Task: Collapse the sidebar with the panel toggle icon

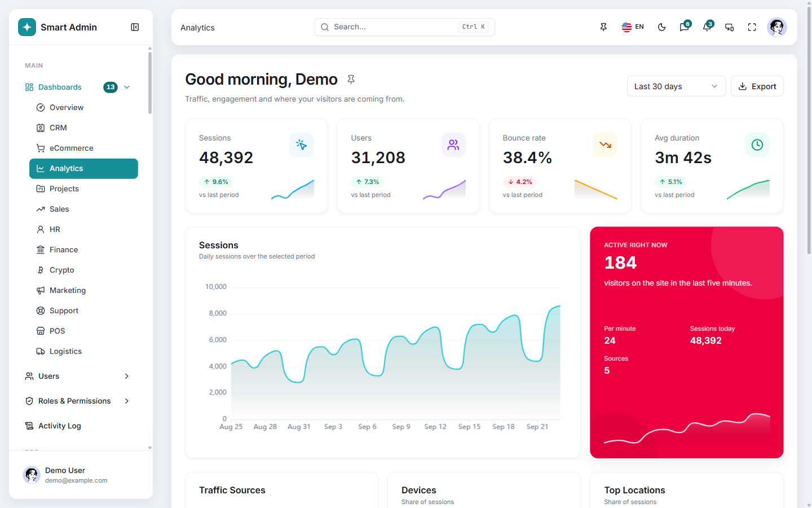Action: pyautogui.click(x=135, y=27)
